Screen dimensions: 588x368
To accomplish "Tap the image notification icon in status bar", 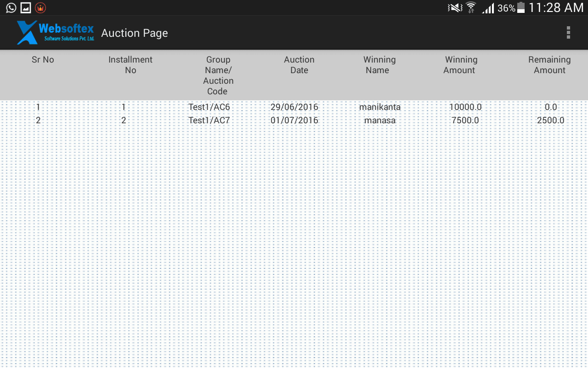I will [26, 8].
